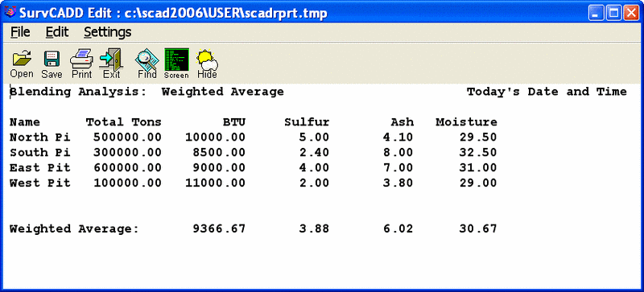Print the blending report
644x292 pixels.
pos(82,64)
